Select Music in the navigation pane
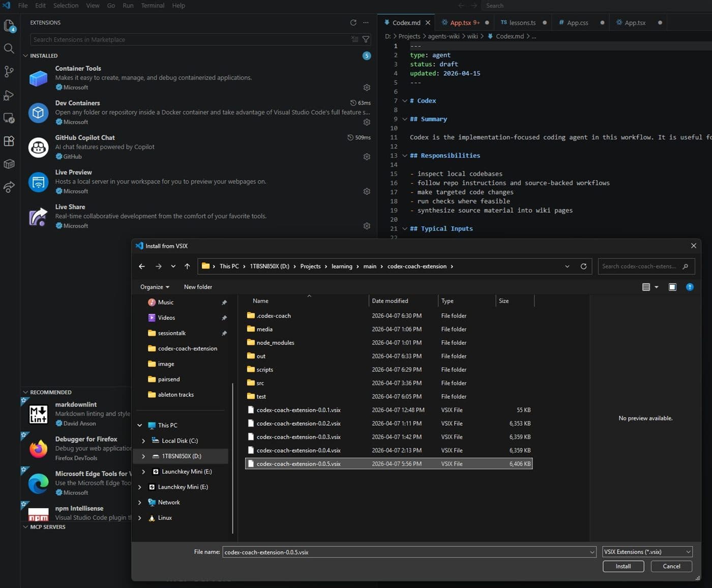The height and width of the screenshot is (588, 712). [166, 302]
